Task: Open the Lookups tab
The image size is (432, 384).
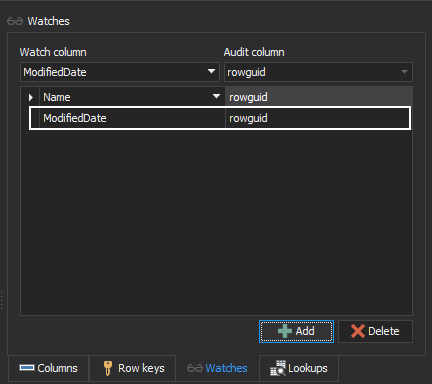Action: pyautogui.click(x=299, y=368)
